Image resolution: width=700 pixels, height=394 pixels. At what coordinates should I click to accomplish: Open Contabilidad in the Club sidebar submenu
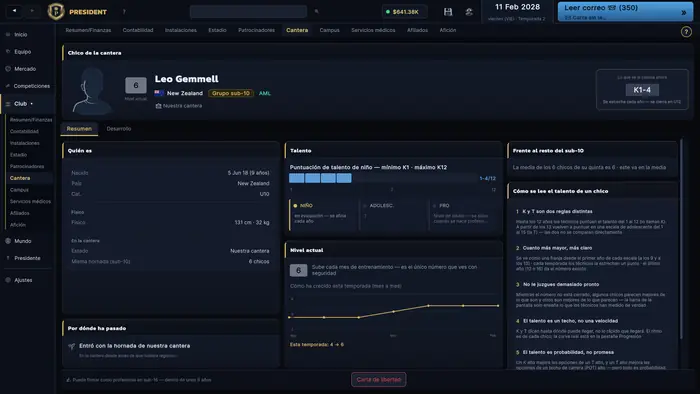(24, 132)
